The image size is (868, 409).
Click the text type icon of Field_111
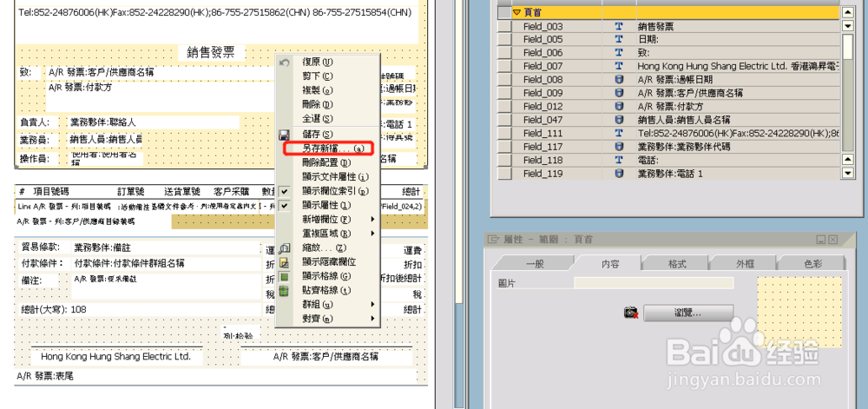(x=619, y=134)
